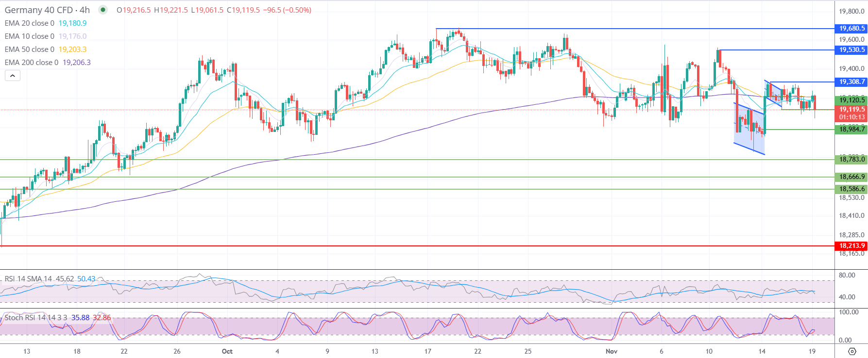Image resolution: width=868 pixels, height=358 pixels.
Task: Select the RSI 14 SMA 14 indicator label
Action: tap(28, 279)
